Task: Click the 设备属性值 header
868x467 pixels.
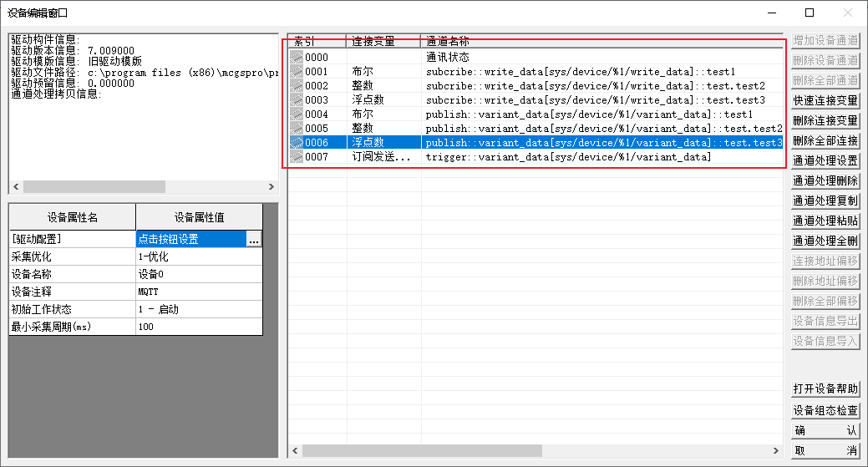Action: pos(200,217)
